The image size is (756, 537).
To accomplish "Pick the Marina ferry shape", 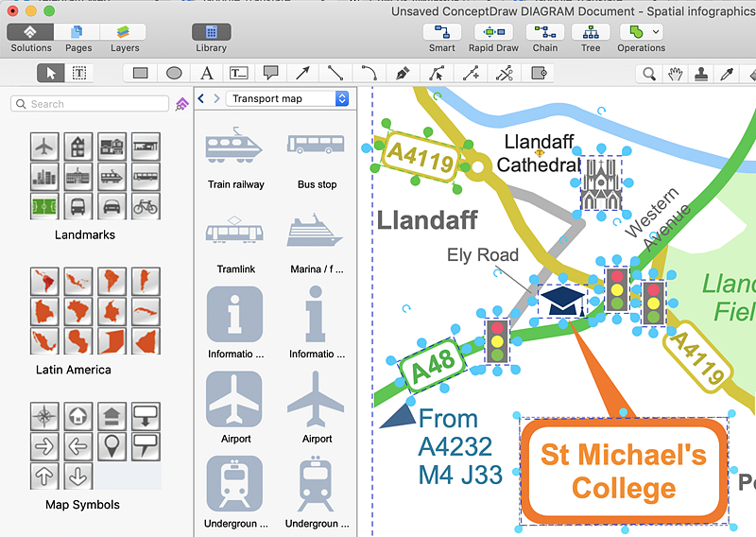I will click(315, 230).
